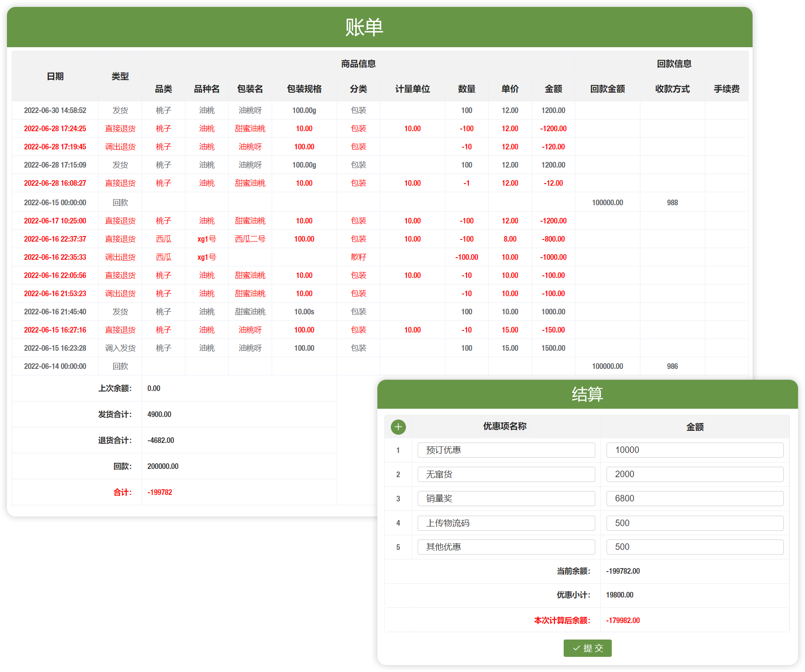The height and width of the screenshot is (672, 805).
Task: Click the 销量奖 discount name field
Action: coord(506,499)
